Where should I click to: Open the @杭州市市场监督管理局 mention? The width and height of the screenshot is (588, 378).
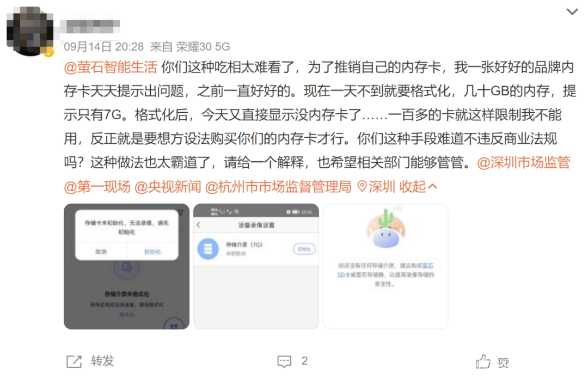point(278,186)
